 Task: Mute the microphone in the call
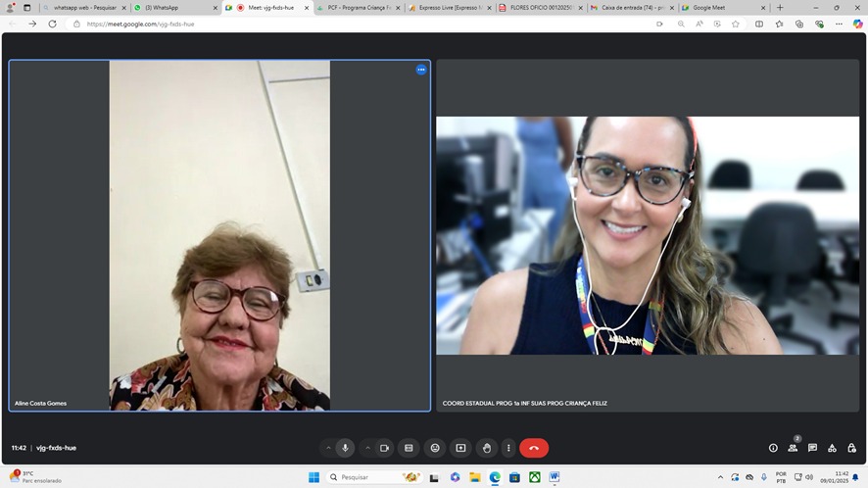345,448
